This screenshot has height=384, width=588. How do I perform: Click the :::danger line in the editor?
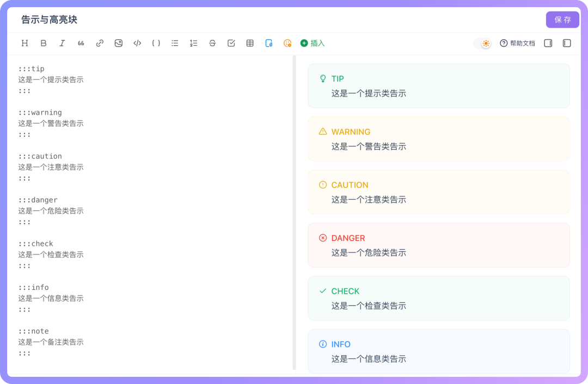[x=38, y=200]
